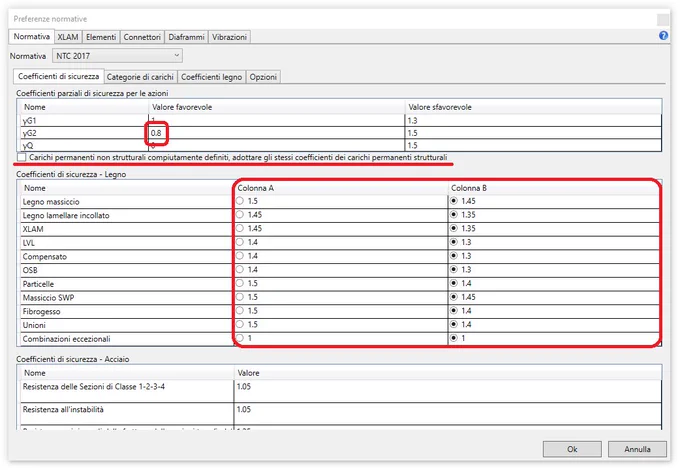Select Colonna A for Combinazioni eccezionali
The height and width of the screenshot is (471, 680).
point(240,338)
